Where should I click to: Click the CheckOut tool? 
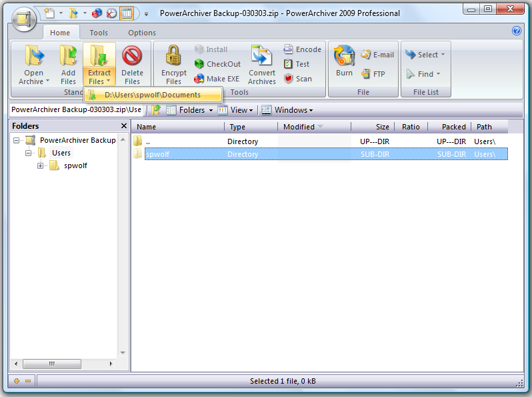pos(217,64)
